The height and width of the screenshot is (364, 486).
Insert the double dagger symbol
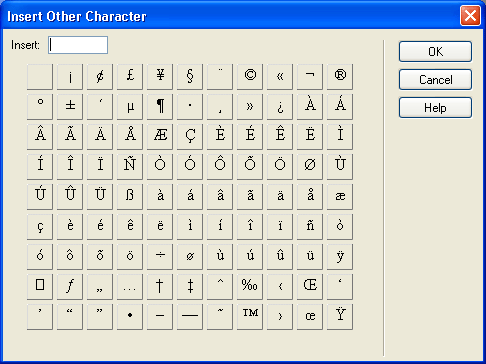[190, 287]
